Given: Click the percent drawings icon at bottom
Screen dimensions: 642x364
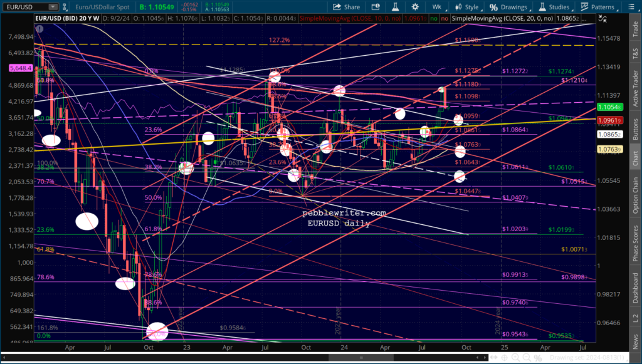Looking at the screenshot, I should (x=539, y=358).
